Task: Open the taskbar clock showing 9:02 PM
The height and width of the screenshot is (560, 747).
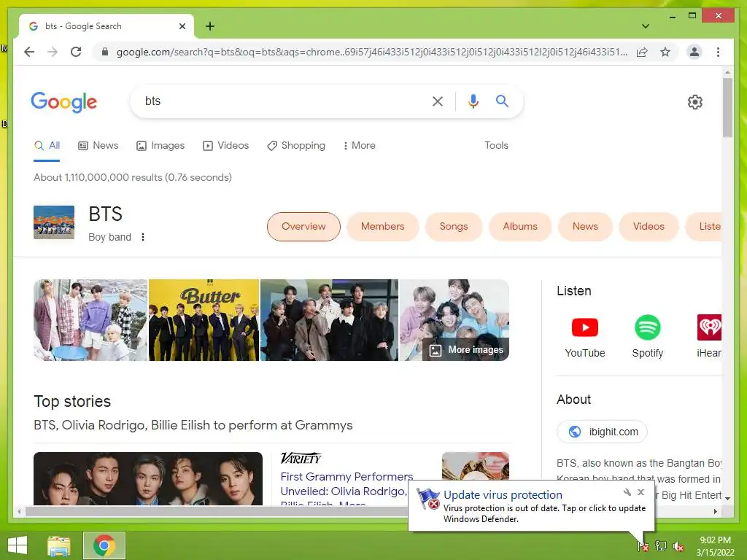Action: tap(715, 546)
